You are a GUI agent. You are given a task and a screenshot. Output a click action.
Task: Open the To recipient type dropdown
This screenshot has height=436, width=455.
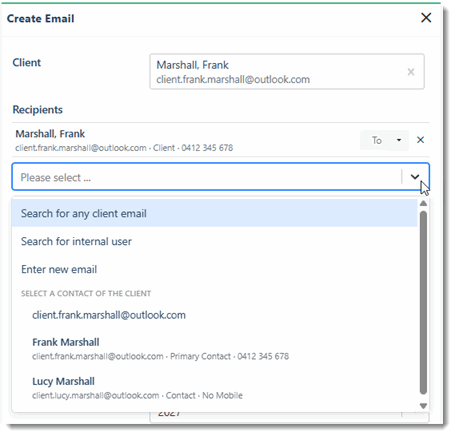tap(384, 140)
